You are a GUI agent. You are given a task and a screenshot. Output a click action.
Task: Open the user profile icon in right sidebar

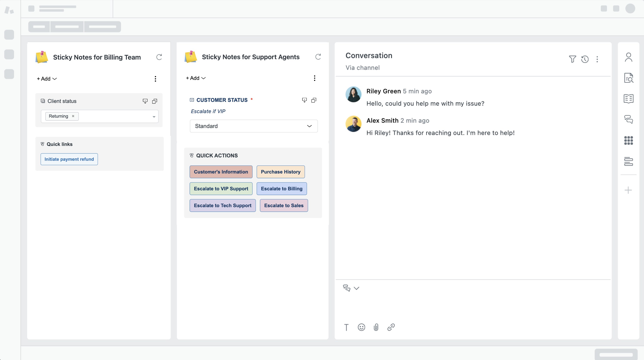(x=628, y=57)
